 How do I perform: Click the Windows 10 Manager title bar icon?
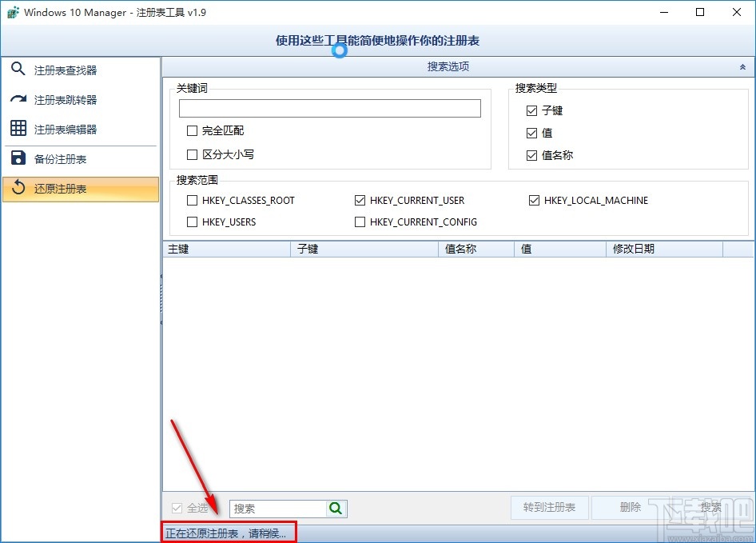[x=13, y=12]
